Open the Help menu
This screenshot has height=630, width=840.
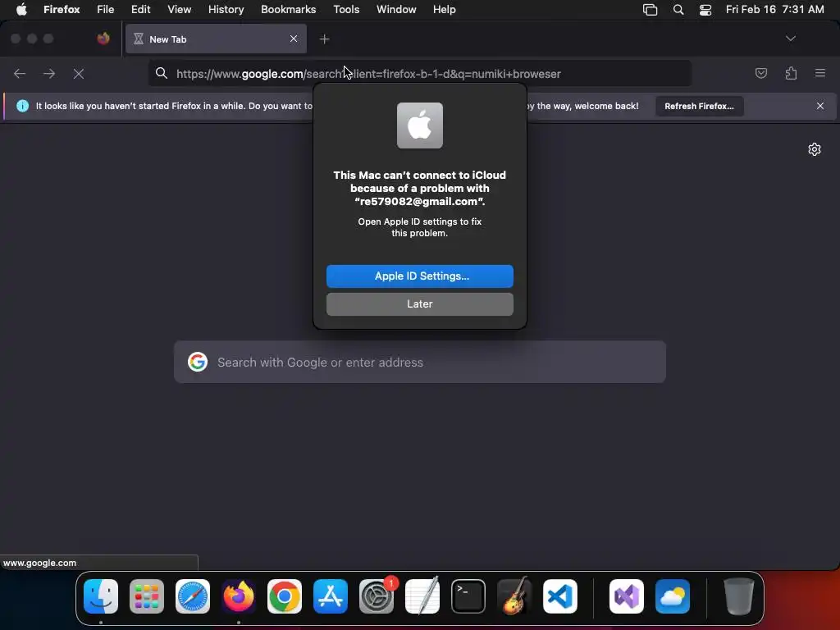[x=444, y=9]
